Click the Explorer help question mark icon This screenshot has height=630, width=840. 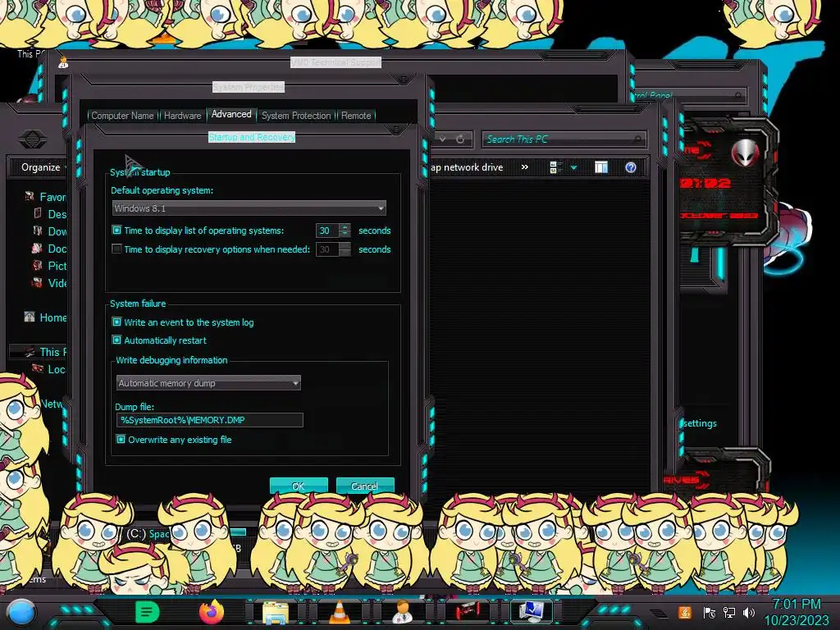(x=631, y=167)
